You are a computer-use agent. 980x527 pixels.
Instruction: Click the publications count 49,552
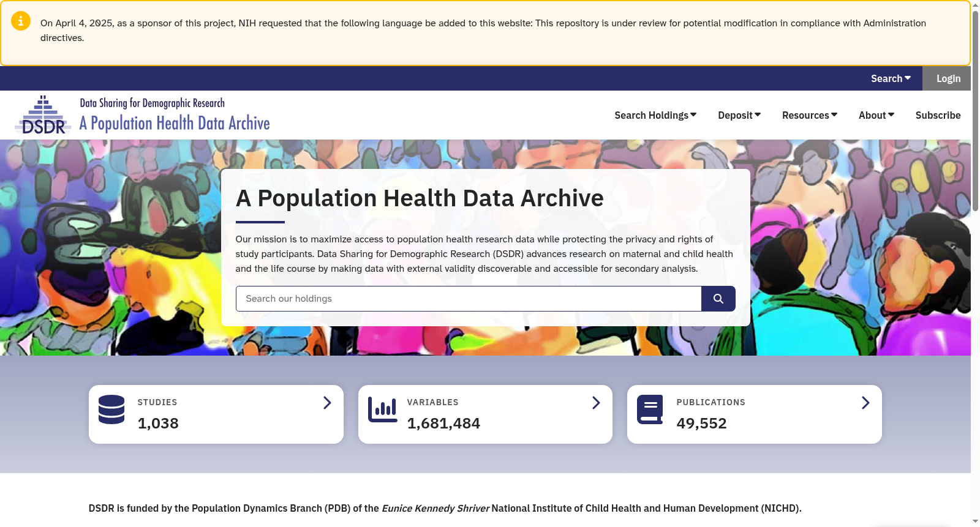701,424
